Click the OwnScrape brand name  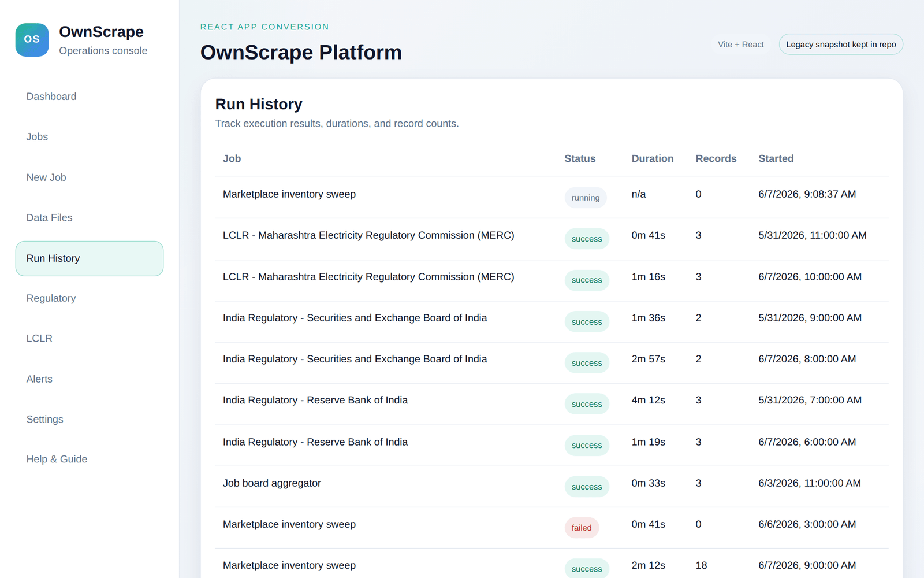pyautogui.click(x=101, y=32)
